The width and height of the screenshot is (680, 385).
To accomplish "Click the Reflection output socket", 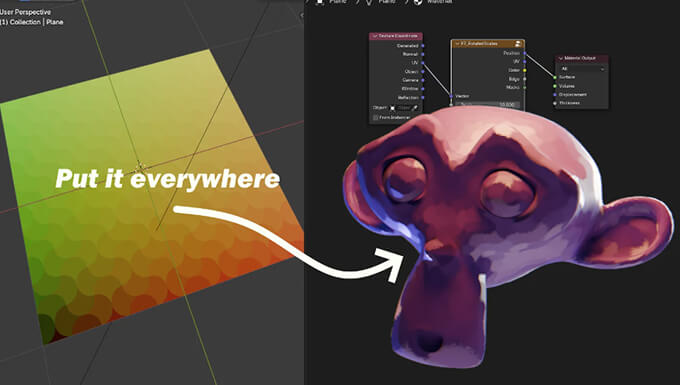I will [x=423, y=98].
